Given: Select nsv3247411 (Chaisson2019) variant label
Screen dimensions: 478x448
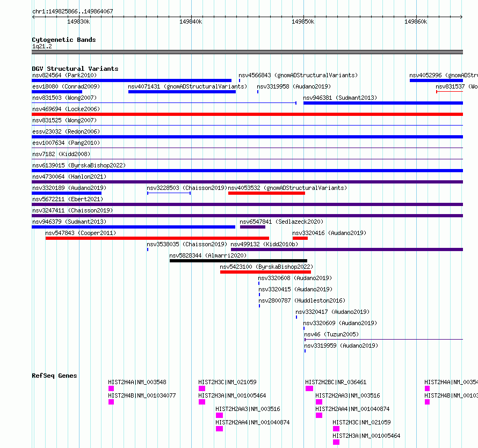Looking at the screenshot, I should (73, 210).
